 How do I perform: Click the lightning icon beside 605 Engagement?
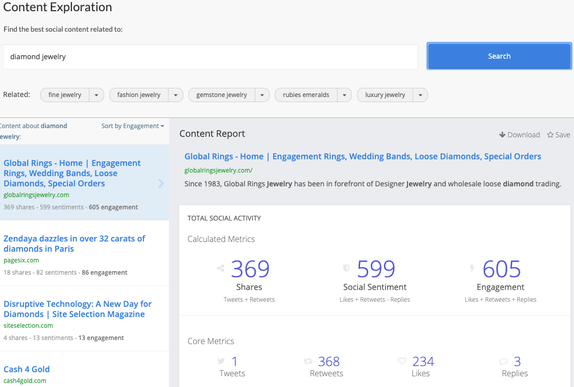pos(472,268)
